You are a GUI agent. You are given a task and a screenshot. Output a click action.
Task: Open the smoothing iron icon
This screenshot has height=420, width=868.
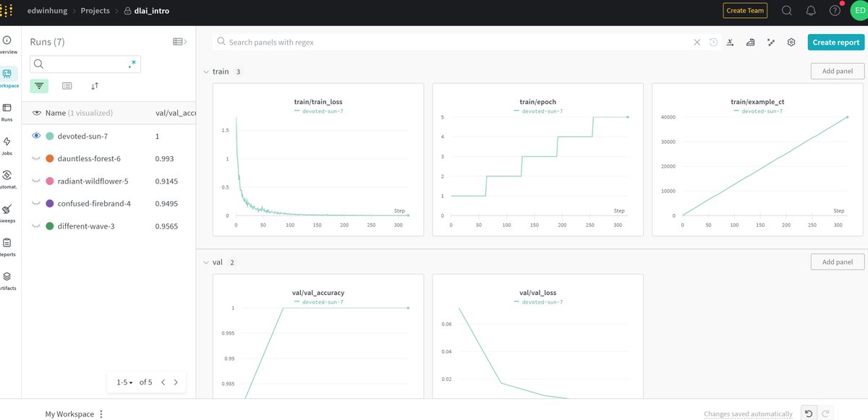tap(751, 42)
